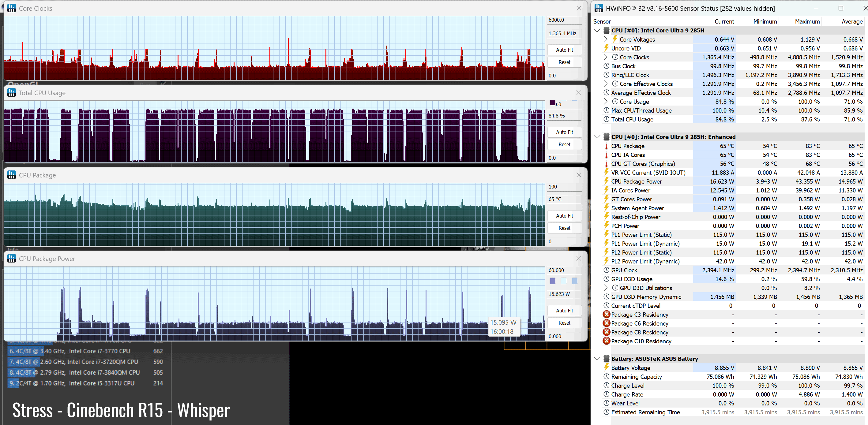
Task: Click the thermometer icon beside CPU IA Cores
Action: coord(606,155)
